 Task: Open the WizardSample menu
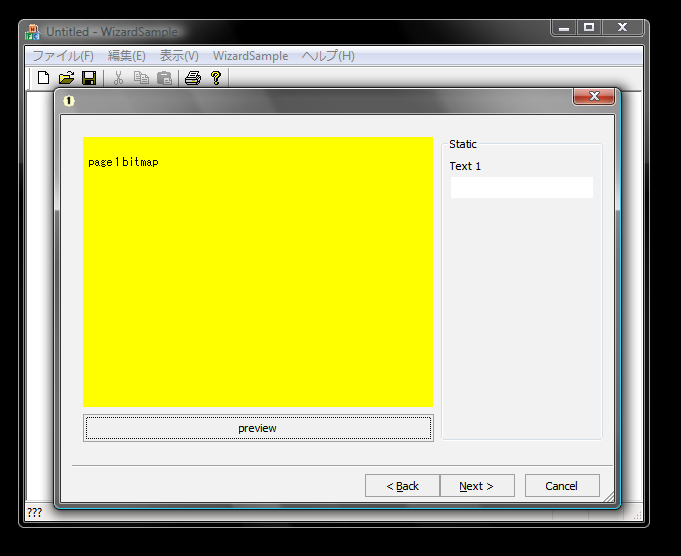click(250, 56)
